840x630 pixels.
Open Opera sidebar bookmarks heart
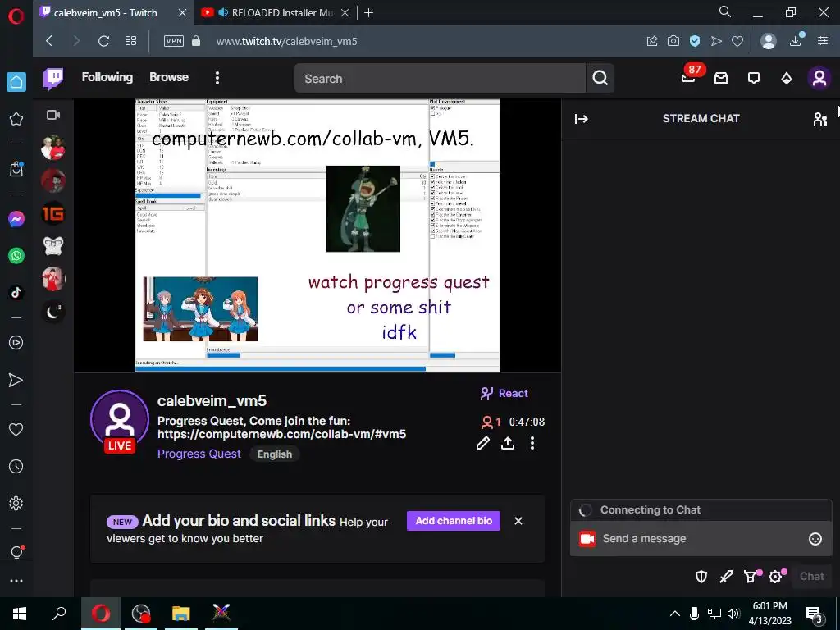16,430
